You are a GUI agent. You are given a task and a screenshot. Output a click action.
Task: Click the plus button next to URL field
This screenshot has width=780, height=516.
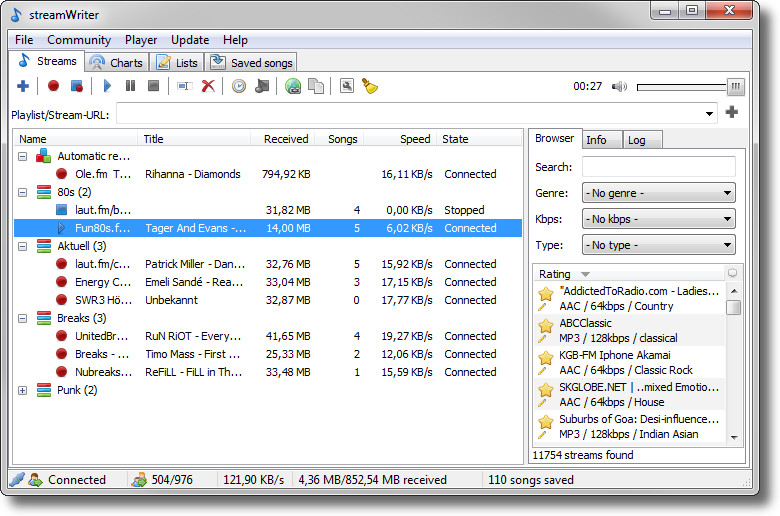732,112
